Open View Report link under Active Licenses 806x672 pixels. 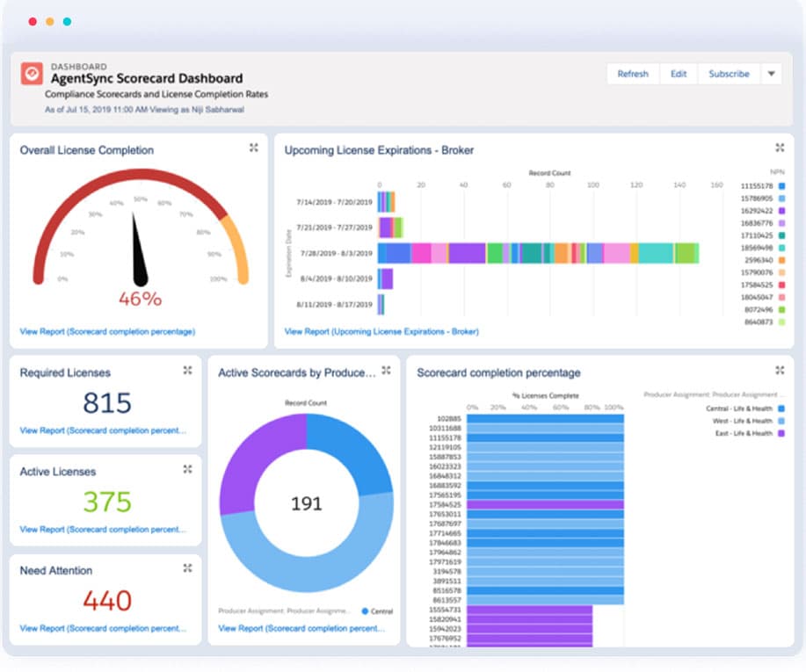point(103,530)
